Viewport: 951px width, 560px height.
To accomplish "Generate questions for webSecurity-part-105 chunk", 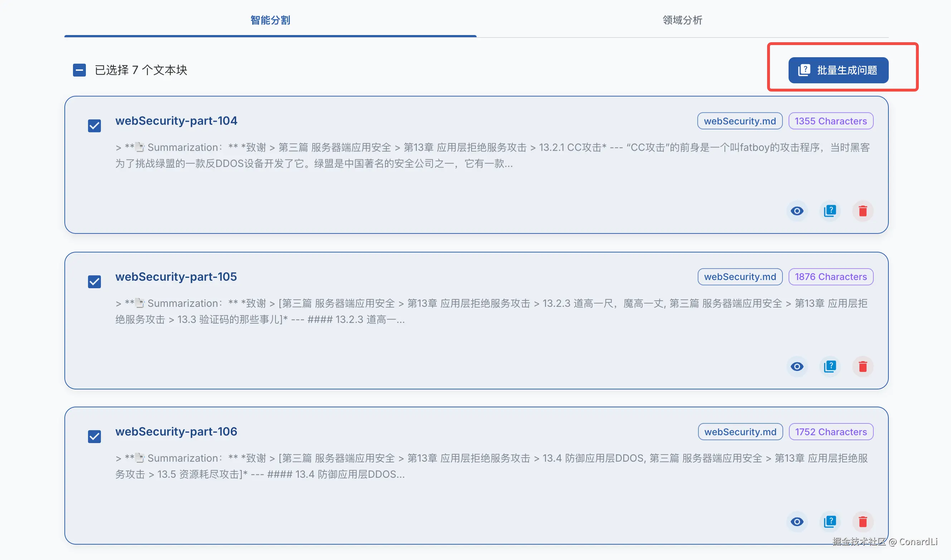I will [829, 367].
